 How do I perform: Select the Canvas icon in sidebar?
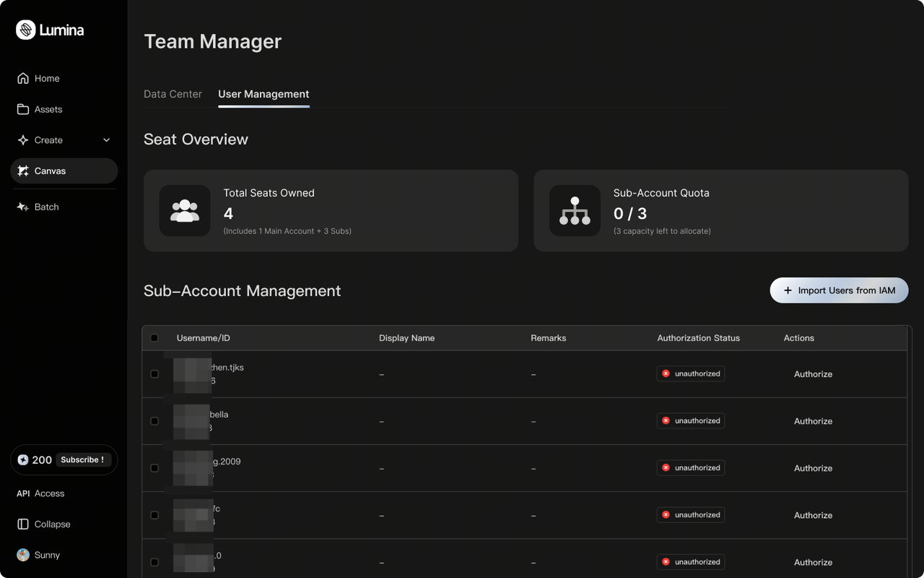click(23, 171)
